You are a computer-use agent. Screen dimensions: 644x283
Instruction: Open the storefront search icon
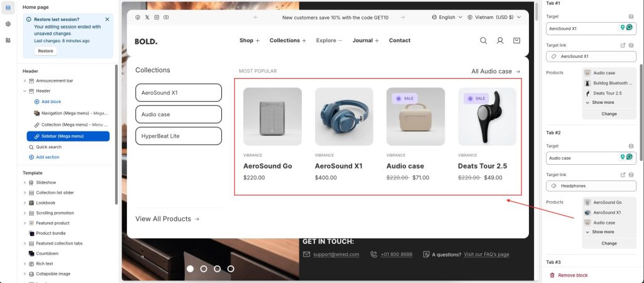(x=484, y=41)
